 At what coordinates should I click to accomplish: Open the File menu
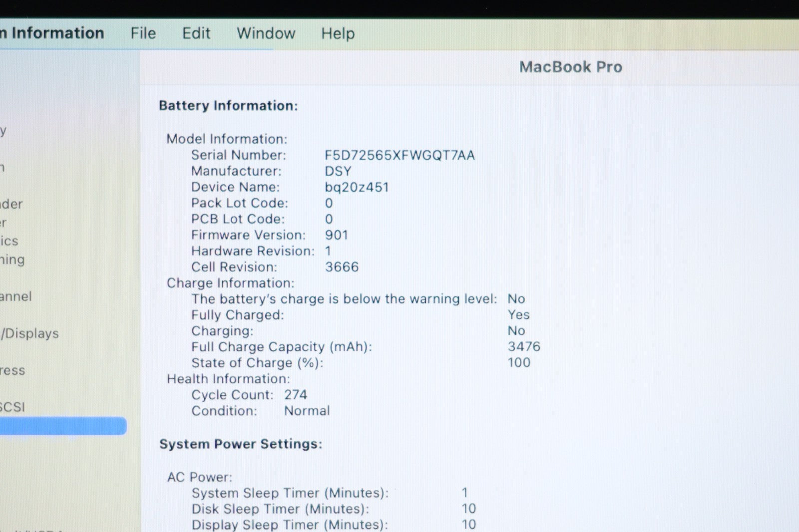[143, 33]
